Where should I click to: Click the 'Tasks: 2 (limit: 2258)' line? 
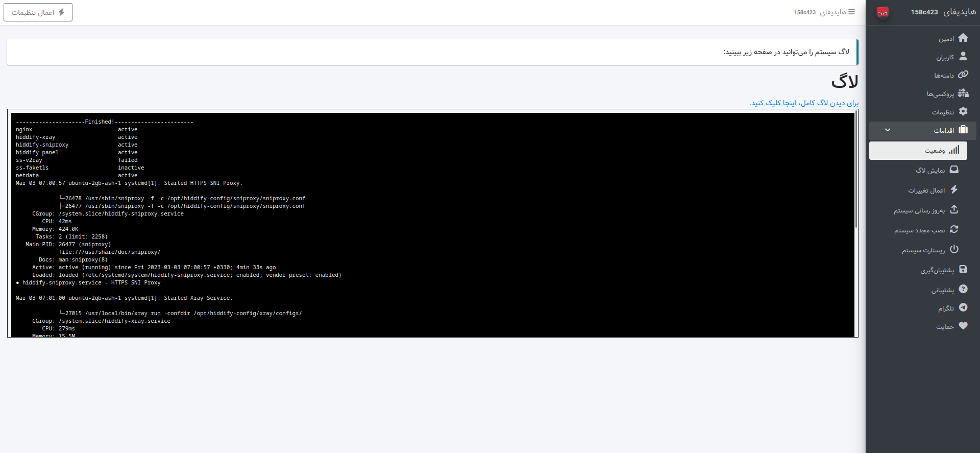tap(71, 236)
